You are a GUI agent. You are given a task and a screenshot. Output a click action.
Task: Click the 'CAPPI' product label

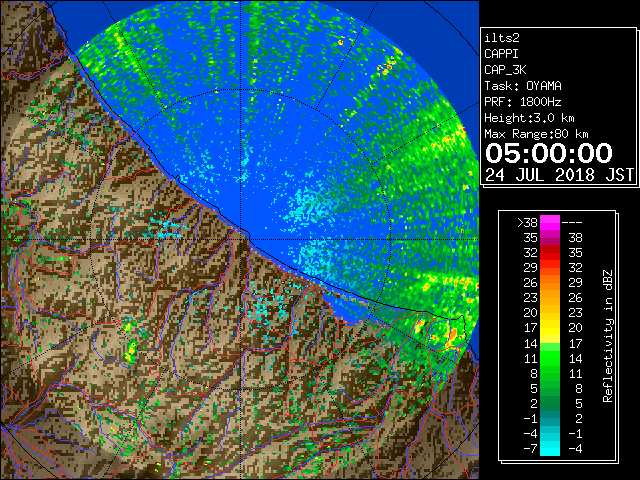coord(501,54)
